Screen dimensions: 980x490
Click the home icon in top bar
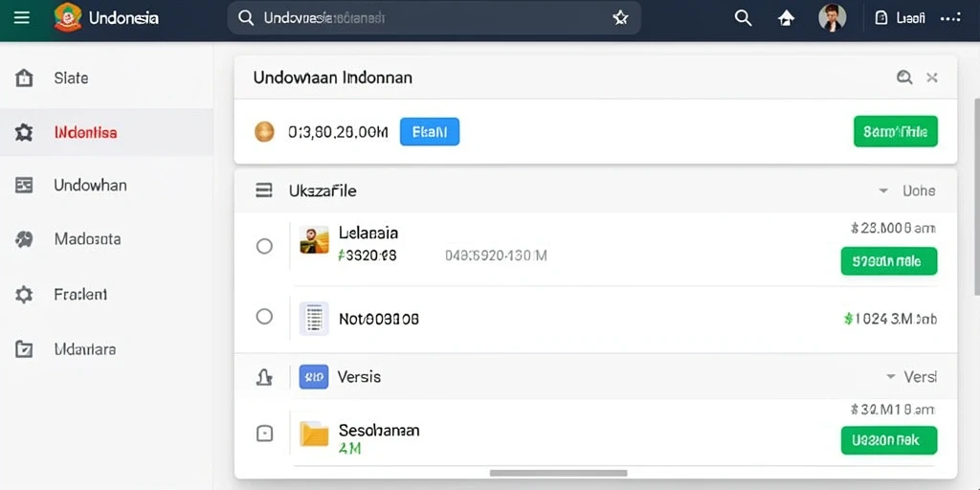coord(786,18)
